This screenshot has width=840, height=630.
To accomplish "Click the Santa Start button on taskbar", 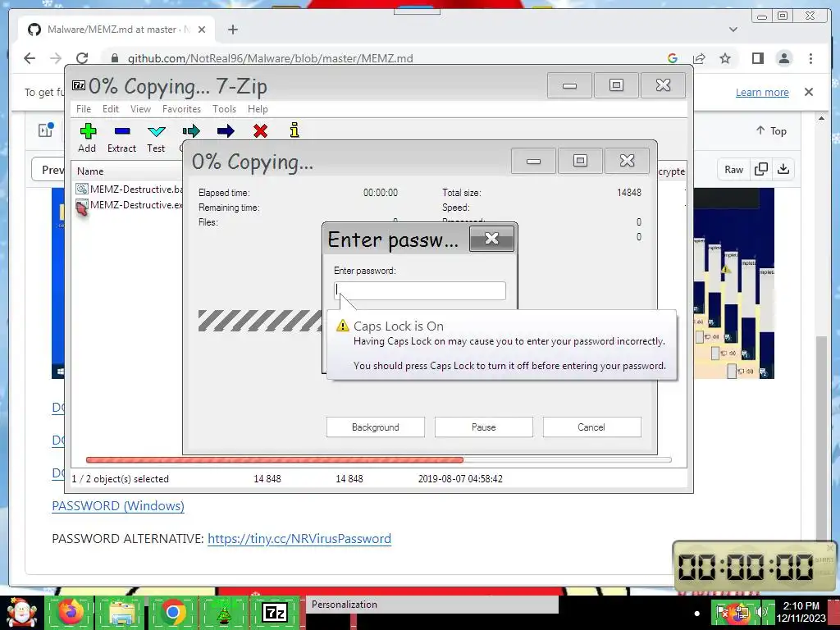I will [x=21, y=613].
